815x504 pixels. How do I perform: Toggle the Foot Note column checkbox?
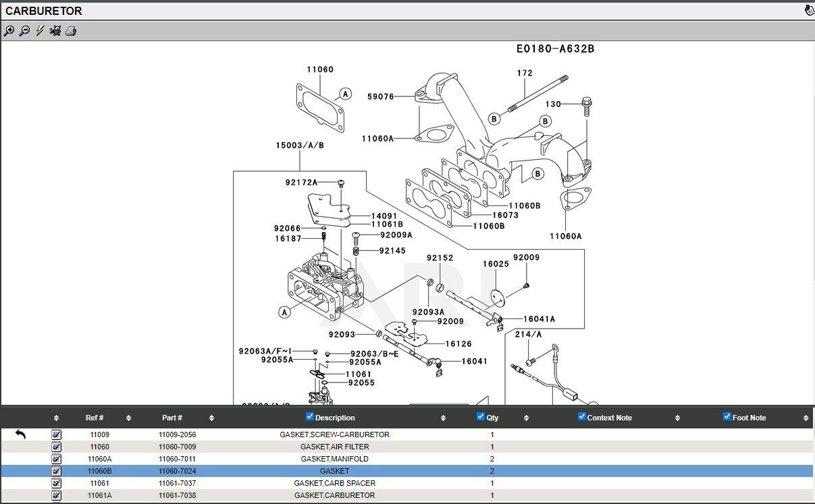coord(727,417)
